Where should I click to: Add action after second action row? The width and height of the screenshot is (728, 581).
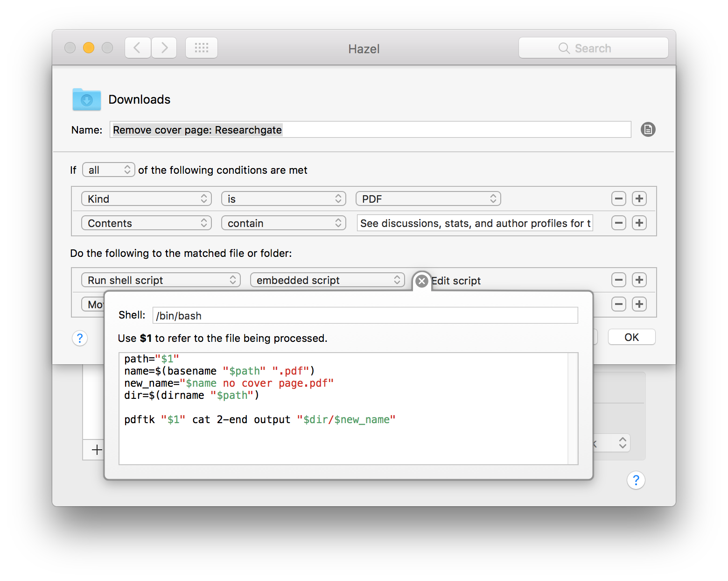click(x=639, y=304)
